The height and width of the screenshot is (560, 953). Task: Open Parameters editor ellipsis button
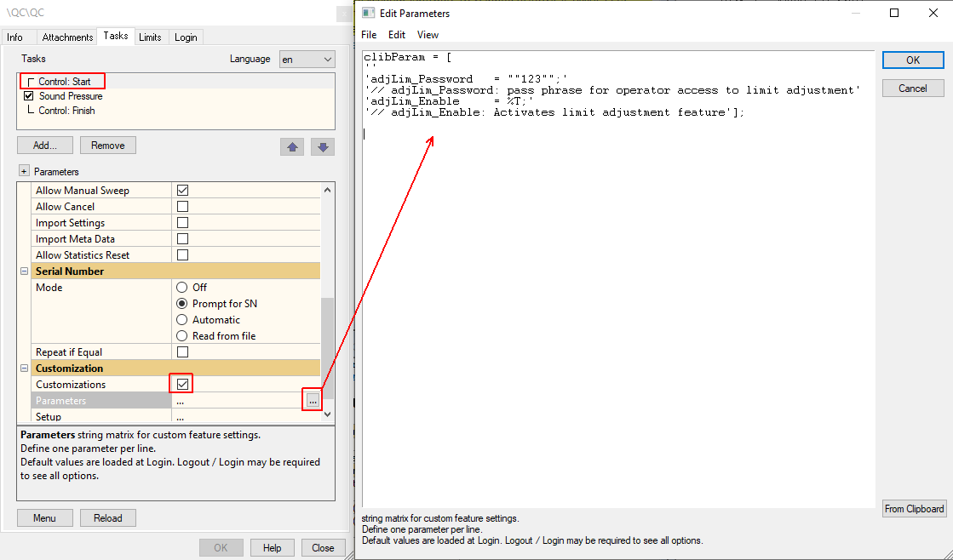coord(313,401)
